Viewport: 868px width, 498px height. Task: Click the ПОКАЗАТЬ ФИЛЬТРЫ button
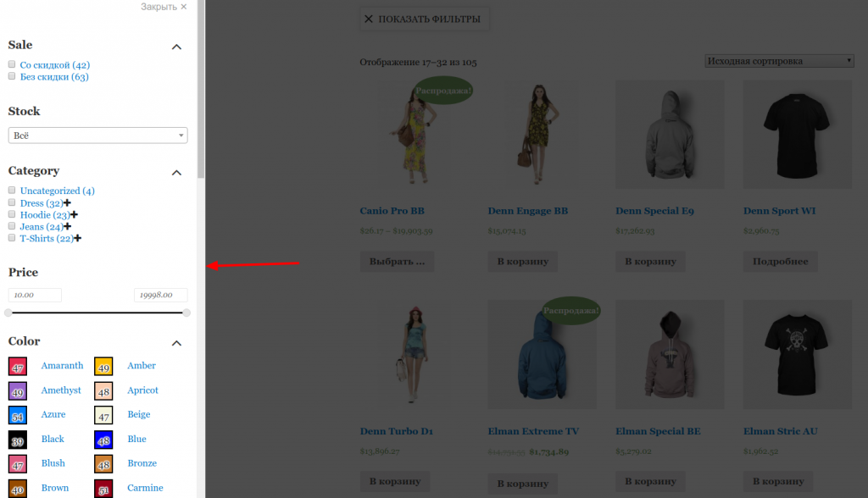coord(425,19)
